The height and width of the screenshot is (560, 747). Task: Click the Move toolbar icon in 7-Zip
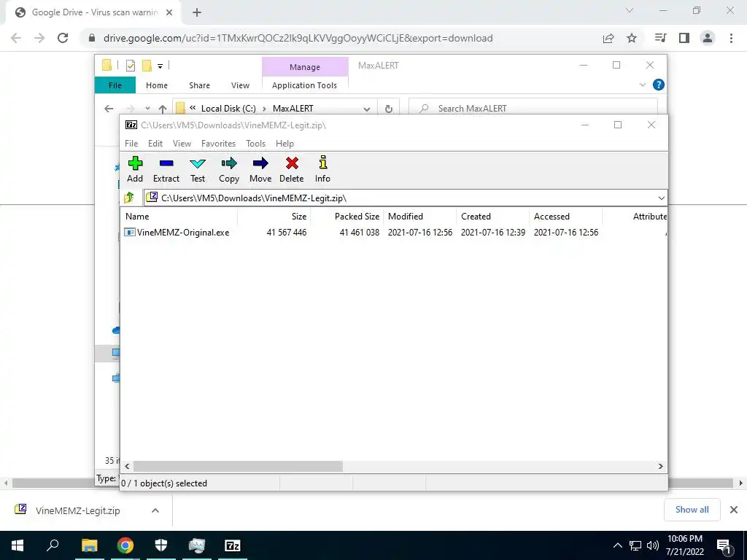[260, 169]
